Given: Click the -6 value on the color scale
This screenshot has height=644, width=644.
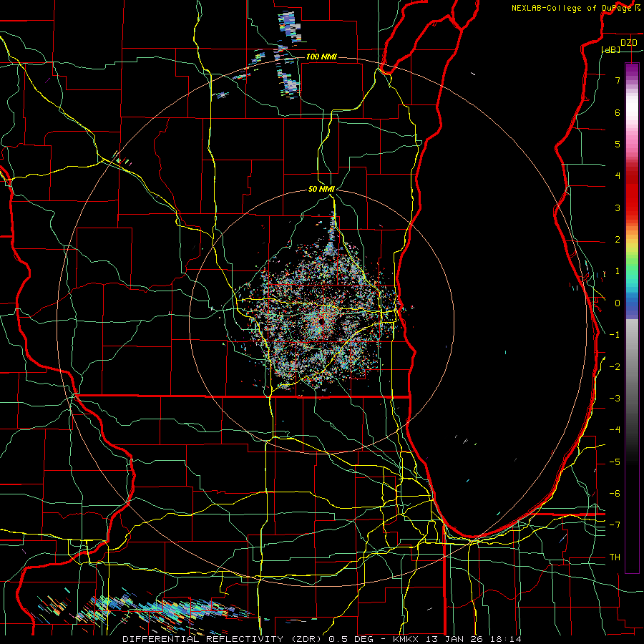Looking at the screenshot, I should coord(615,494).
